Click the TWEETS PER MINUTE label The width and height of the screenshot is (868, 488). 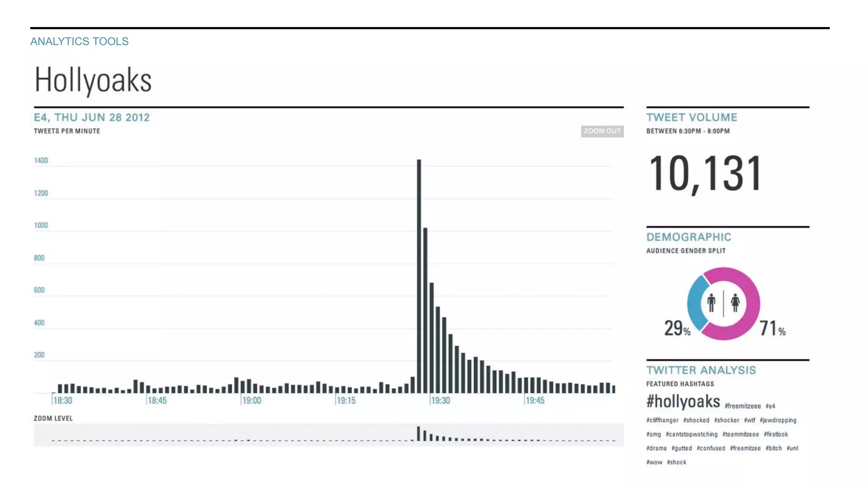(67, 131)
